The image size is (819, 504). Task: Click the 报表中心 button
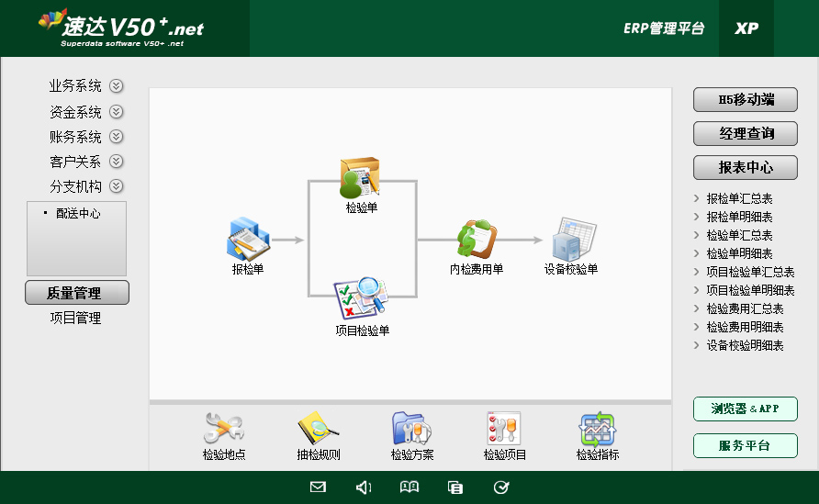click(746, 168)
